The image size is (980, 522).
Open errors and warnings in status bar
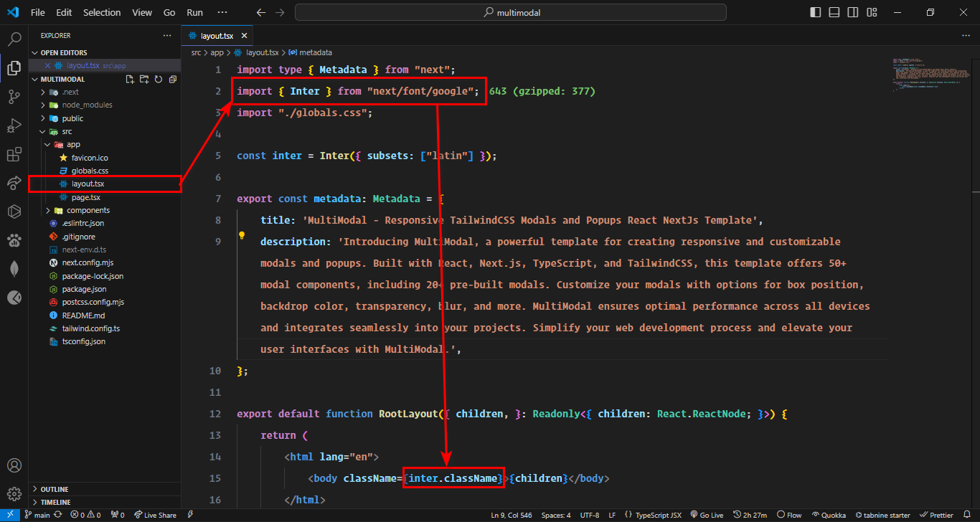[85, 515]
